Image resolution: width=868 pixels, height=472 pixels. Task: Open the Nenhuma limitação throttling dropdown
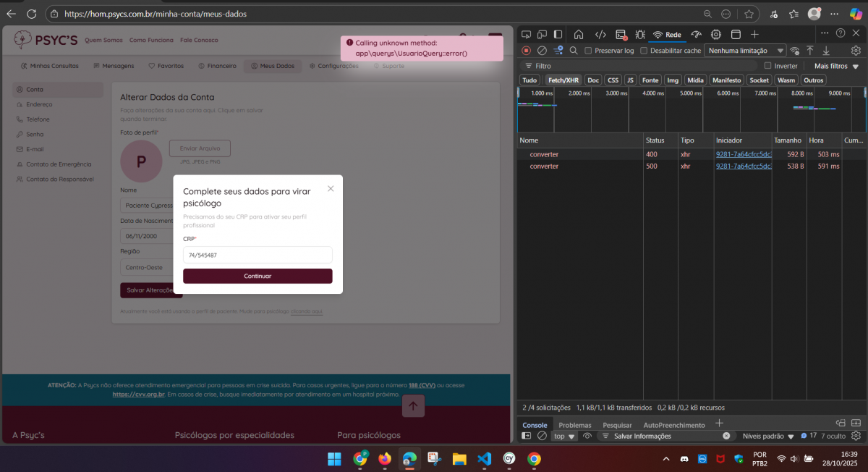tap(746, 51)
